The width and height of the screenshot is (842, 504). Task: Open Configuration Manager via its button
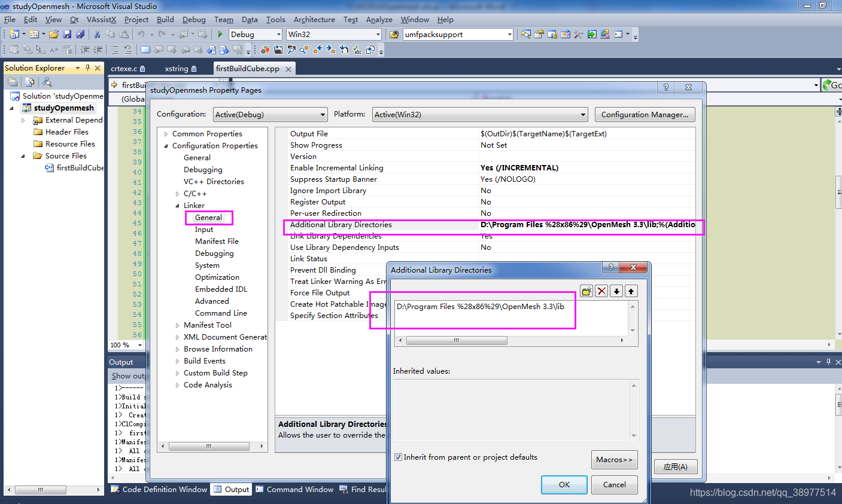point(645,114)
